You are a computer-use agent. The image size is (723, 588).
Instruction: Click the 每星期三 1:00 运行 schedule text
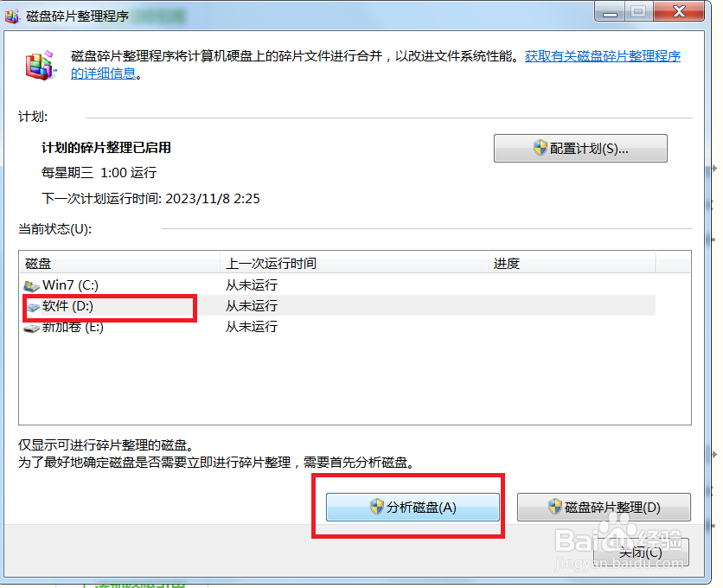click(x=99, y=173)
